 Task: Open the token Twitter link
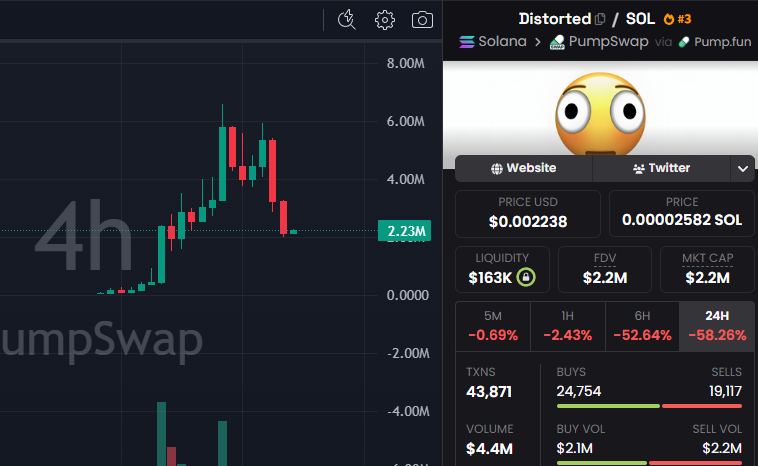click(661, 168)
